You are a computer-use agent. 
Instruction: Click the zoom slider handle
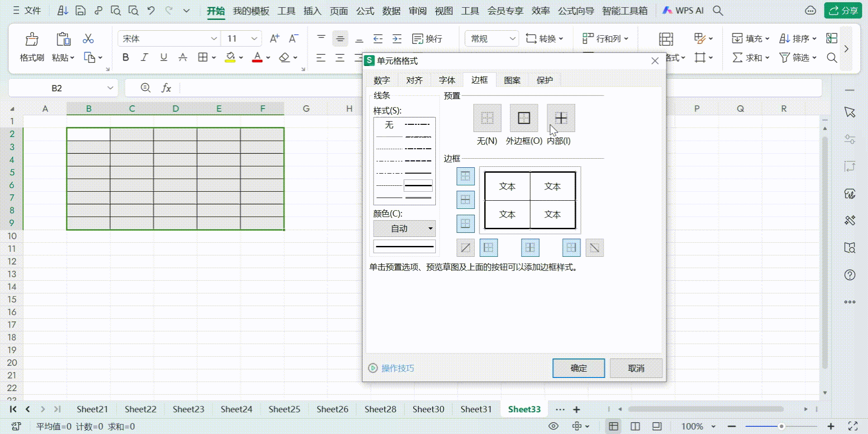[x=781, y=426]
